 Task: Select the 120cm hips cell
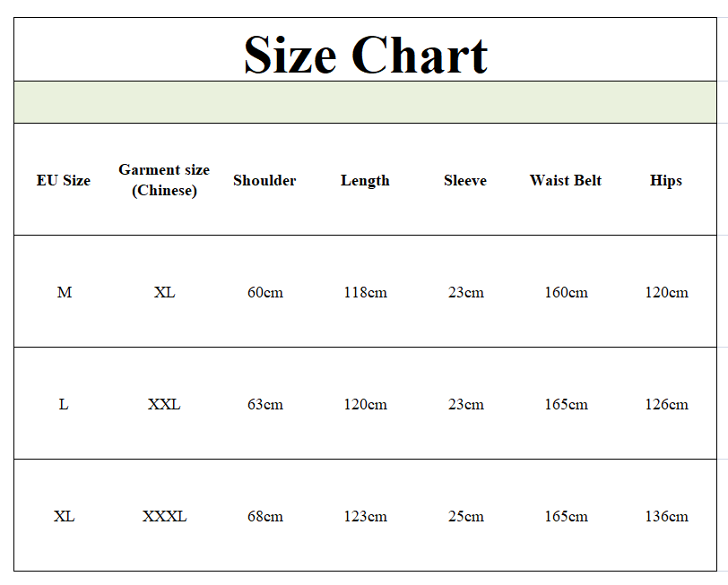coord(666,292)
